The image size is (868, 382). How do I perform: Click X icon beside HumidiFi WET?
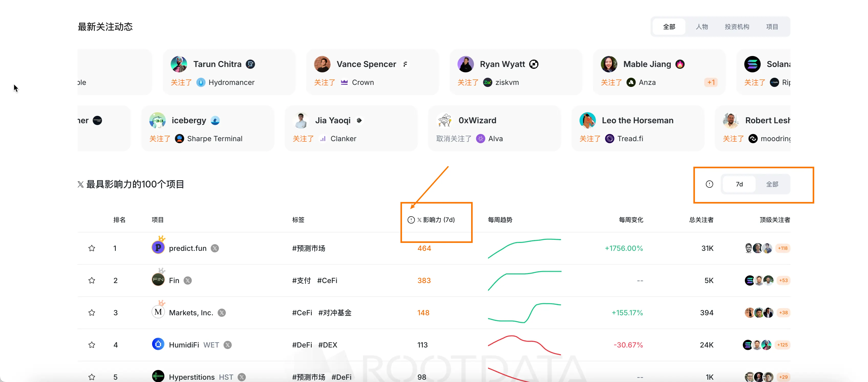coord(228,345)
